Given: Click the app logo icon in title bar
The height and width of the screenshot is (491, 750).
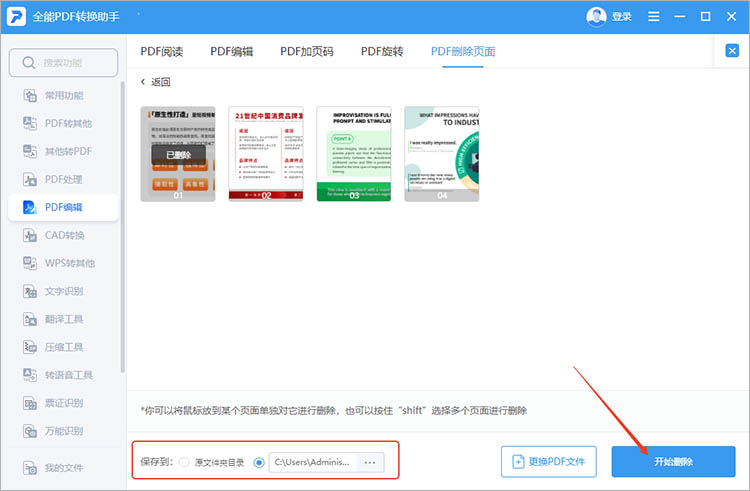Looking at the screenshot, I should click(16, 17).
